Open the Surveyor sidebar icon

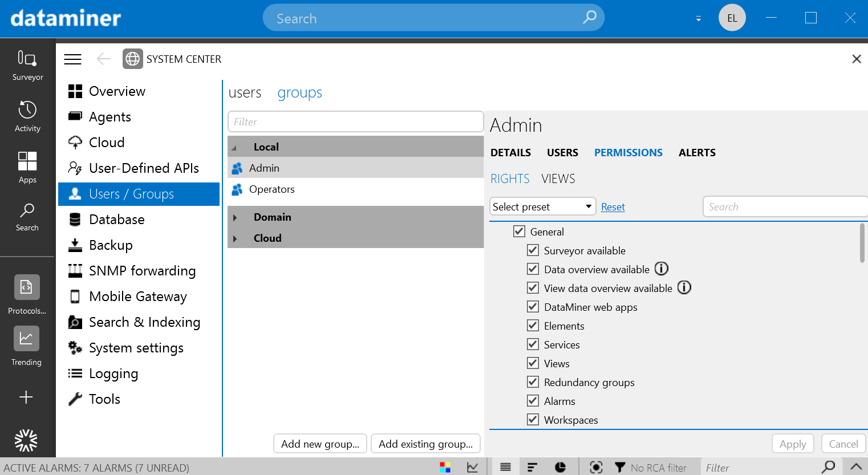pos(27,65)
